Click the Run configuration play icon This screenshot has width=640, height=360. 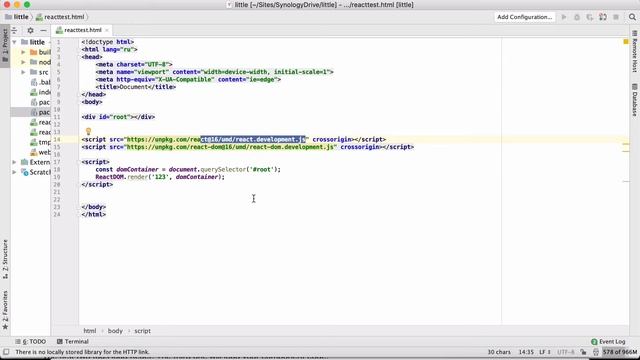pyautogui.click(x=564, y=17)
